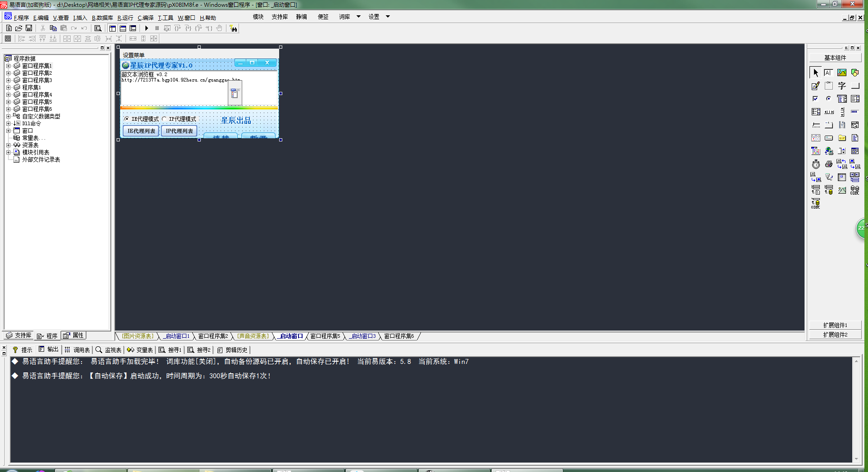Click the 基本组件 group header
868x472 pixels.
coord(835,58)
